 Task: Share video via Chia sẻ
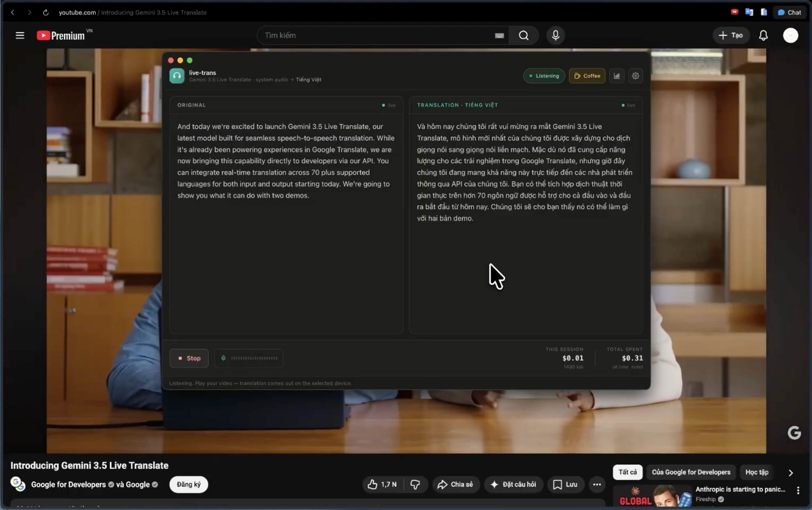point(456,484)
